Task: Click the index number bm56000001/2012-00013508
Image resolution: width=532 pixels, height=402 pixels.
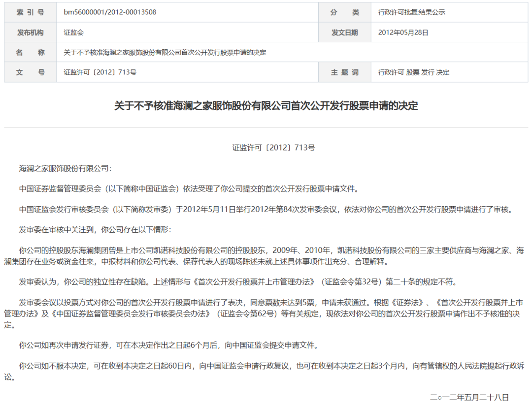Action: tap(110, 12)
